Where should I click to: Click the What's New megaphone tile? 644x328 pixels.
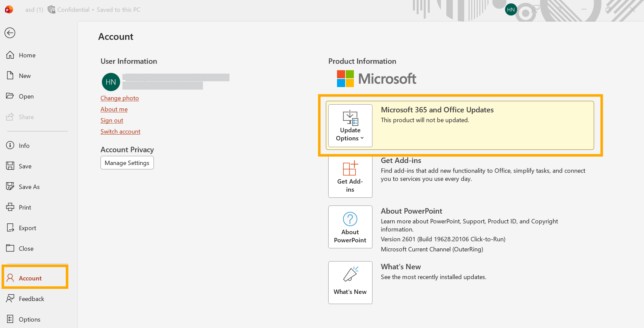pos(350,282)
